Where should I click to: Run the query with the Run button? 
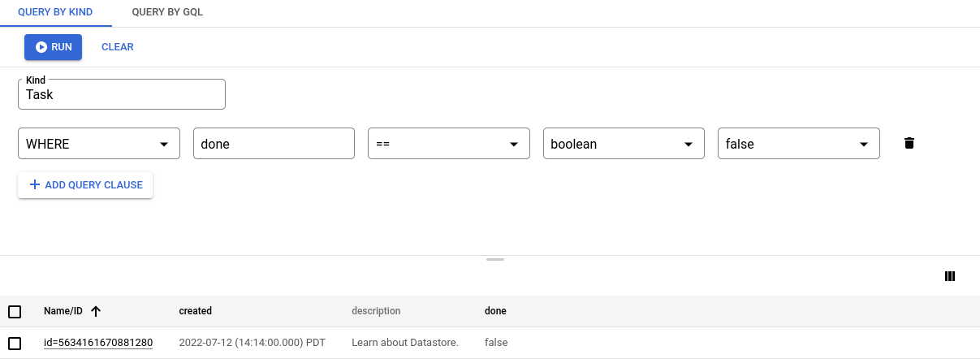[54, 47]
